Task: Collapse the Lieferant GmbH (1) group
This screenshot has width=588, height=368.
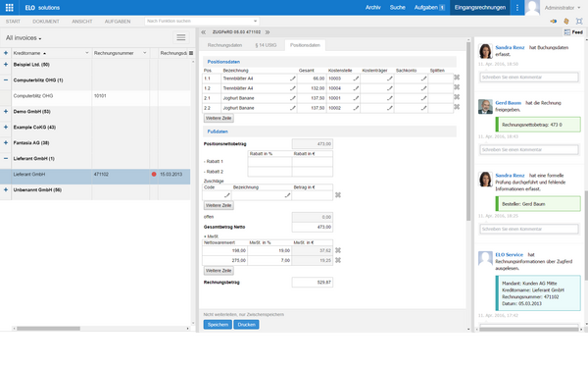Action: (x=6, y=158)
